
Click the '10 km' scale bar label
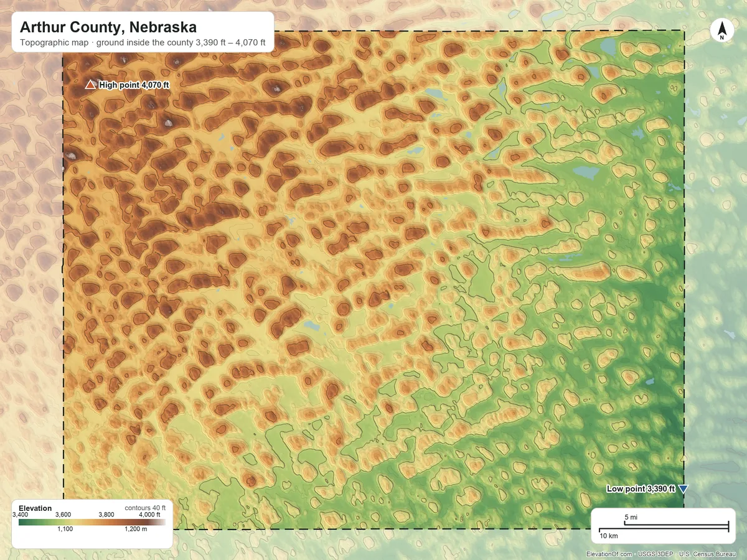[609, 536]
